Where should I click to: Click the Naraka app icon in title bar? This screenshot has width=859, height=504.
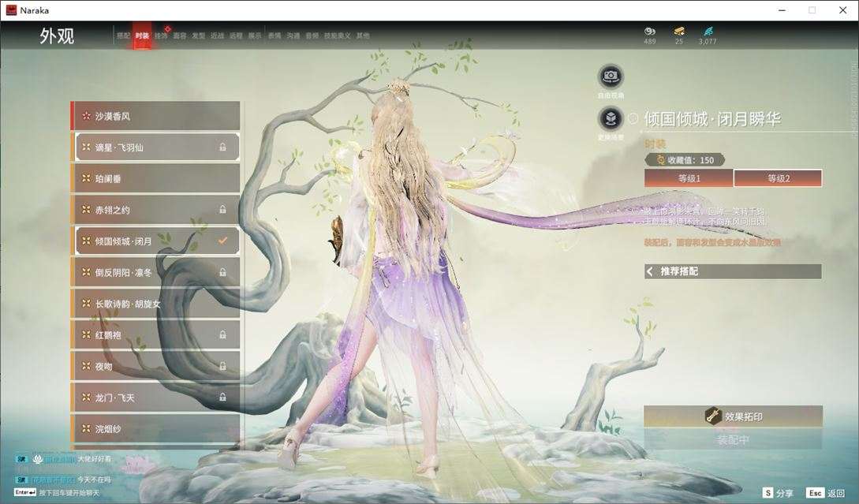11,10
